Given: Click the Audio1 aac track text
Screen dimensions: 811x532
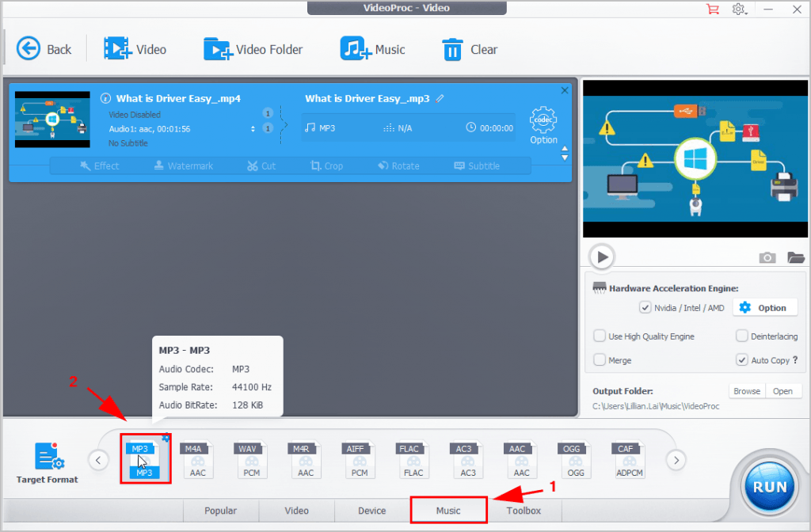Looking at the screenshot, I should [150, 129].
